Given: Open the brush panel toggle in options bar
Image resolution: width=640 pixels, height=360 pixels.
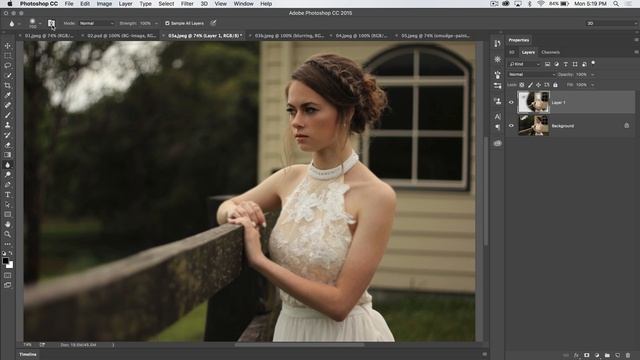Looking at the screenshot, I should pyautogui.click(x=51, y=23).
